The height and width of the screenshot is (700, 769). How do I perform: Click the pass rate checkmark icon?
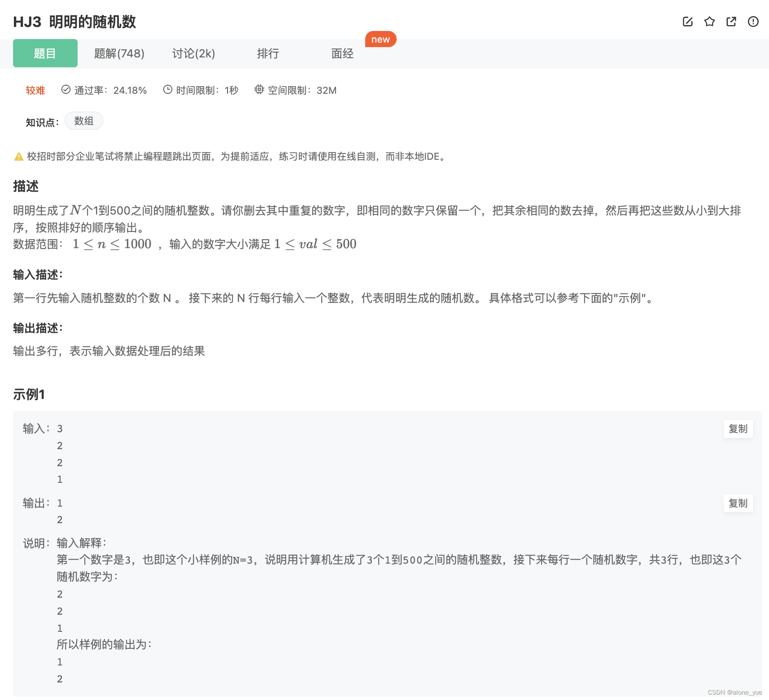coord(66,90)
